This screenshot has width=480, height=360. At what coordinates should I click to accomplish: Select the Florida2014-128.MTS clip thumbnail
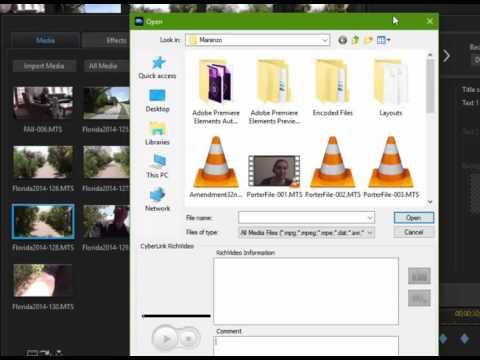tap(43, 222)
